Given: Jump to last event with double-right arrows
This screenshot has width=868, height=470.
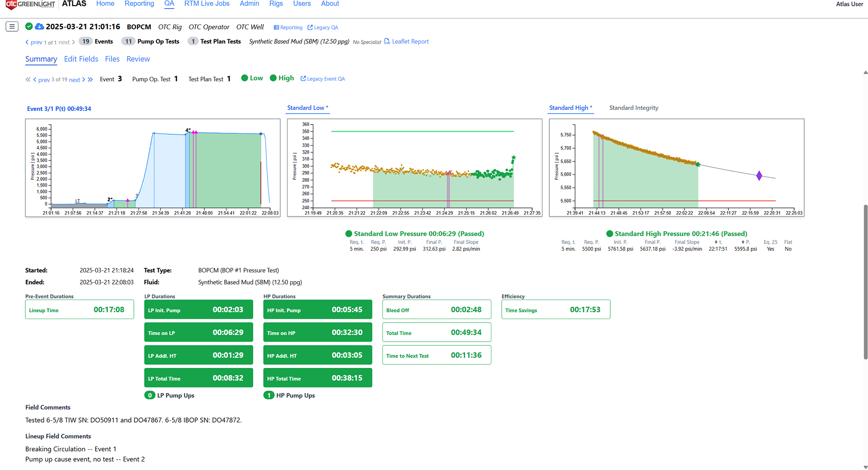Looking at the screenshot, I should [90, 80].
